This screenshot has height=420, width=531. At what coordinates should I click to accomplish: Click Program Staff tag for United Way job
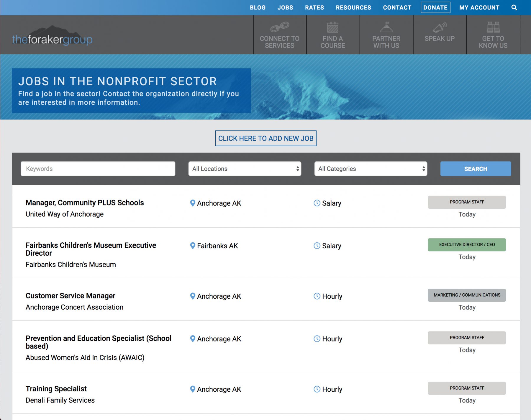coord(467,202)
